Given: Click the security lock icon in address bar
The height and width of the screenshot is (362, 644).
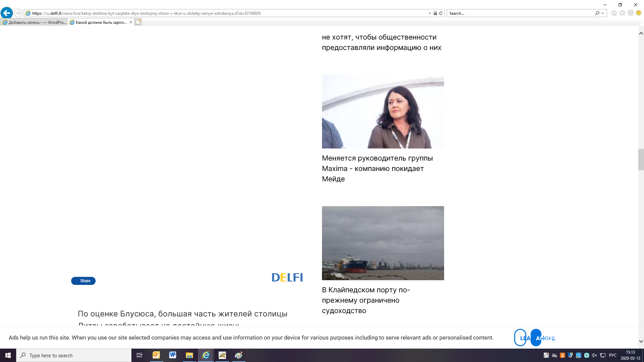Looking at the screenshot, I should point(435,13).
